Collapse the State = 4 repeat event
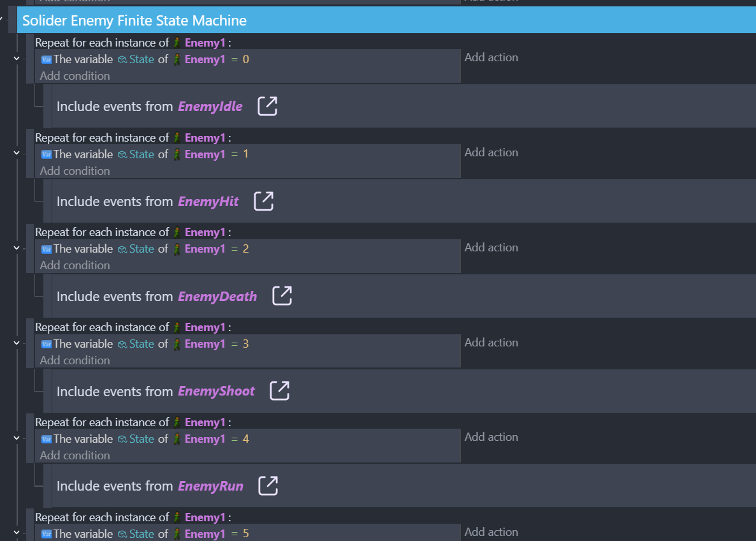The height and width of the screenshot is (541, 756). [17, 438]
